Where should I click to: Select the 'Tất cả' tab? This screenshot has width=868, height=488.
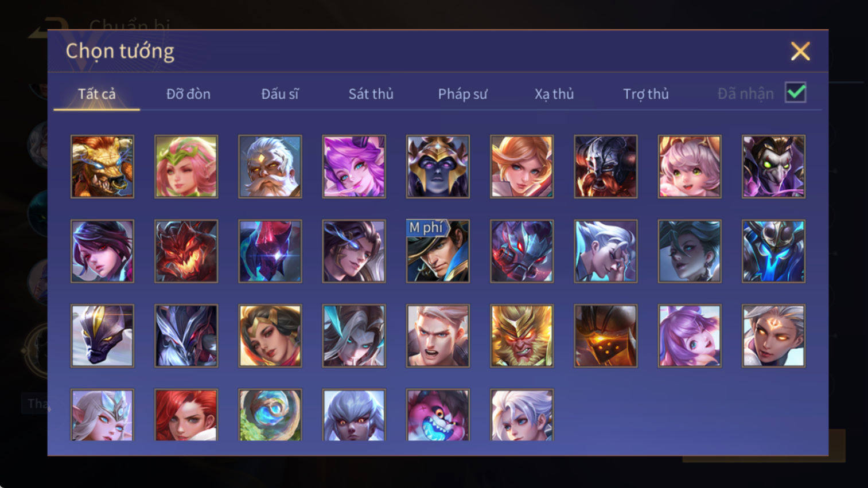point(96,94)
